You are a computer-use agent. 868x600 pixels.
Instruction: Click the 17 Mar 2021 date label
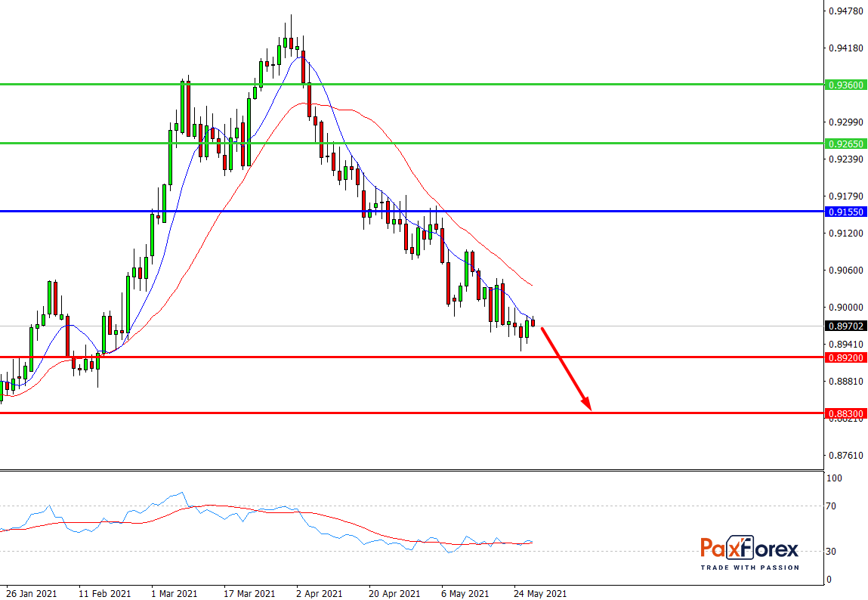[x=249, y=593]
